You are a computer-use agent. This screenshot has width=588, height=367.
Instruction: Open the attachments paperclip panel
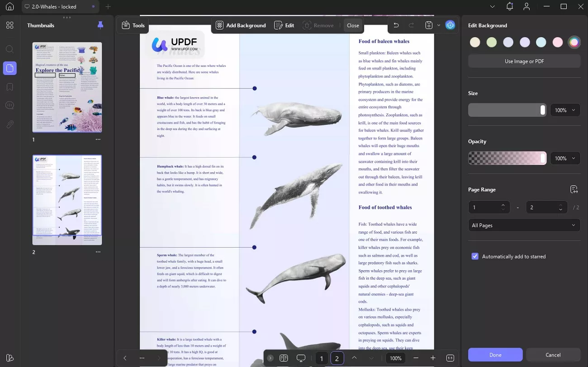[x=10, y=124]
